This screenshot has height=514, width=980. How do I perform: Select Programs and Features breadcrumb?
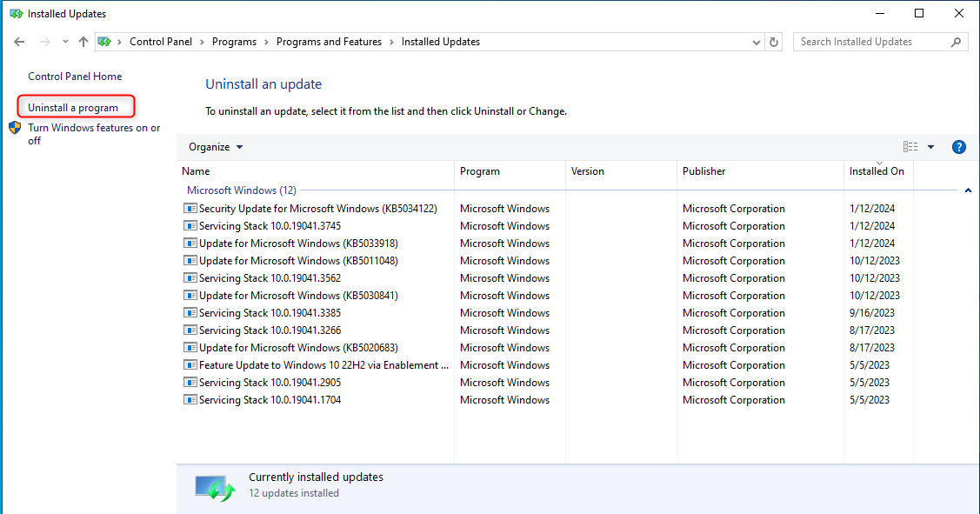click(x=329, y=42)
